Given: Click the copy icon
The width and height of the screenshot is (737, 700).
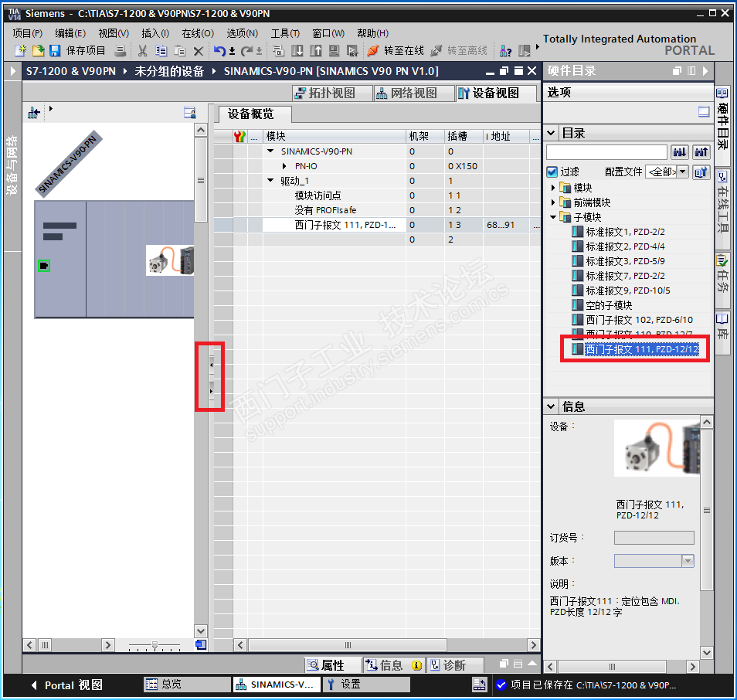Looking at the screenshot, I should [161, 51].
